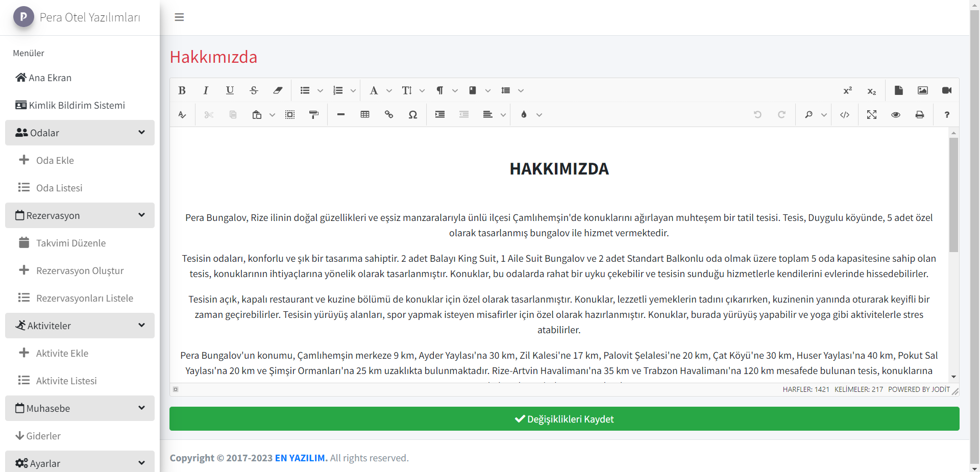The height and width of the screenshot is (472, 980).
Task: Click the eraser clear formatting icon
Action: [278, 90]
